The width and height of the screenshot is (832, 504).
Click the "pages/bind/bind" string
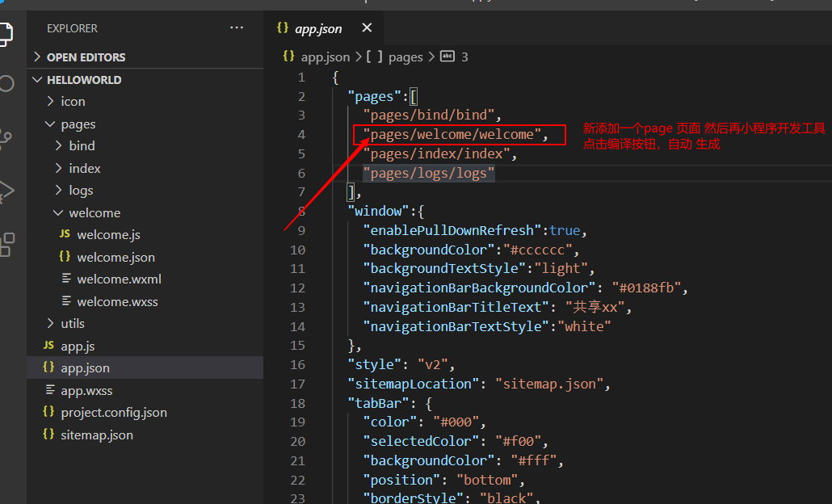429,115
